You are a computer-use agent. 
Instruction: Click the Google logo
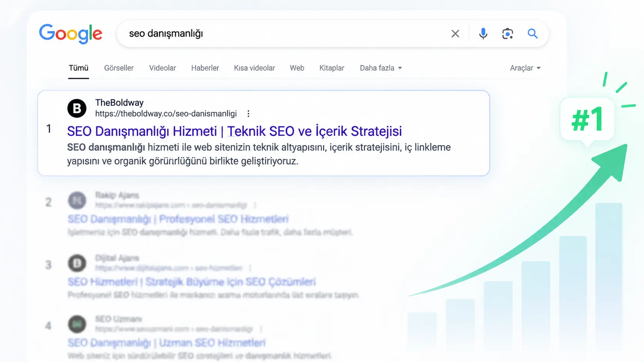[71, 34]
